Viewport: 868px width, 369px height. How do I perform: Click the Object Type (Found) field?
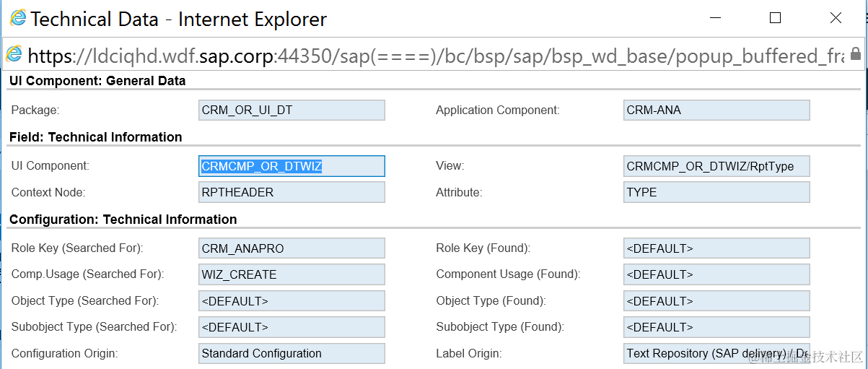[x=716, y=301]
